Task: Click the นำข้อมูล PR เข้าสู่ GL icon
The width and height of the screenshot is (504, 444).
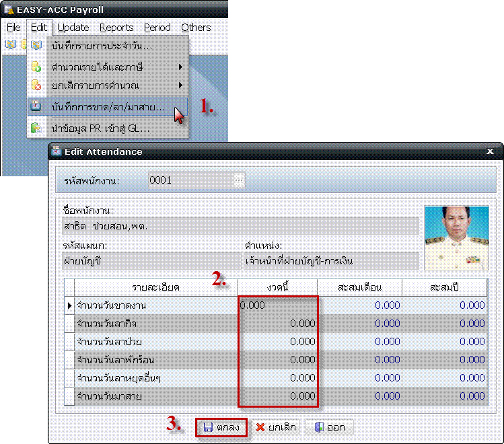Action: [x=36, y=128]
